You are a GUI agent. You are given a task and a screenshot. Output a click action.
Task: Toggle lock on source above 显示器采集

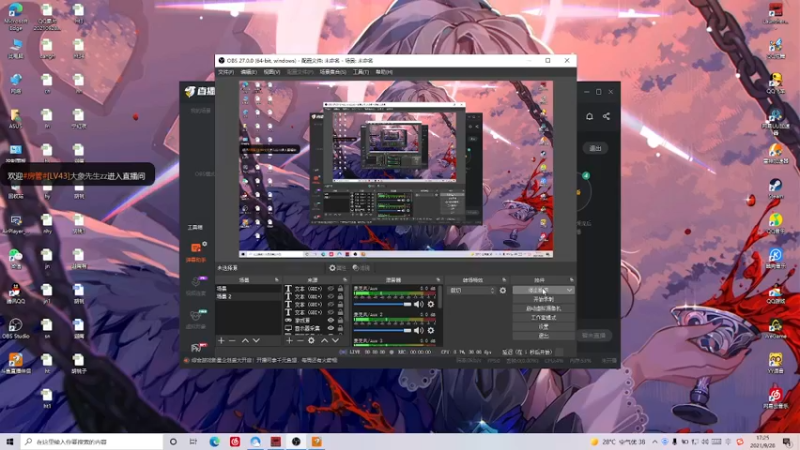[340, 320]
